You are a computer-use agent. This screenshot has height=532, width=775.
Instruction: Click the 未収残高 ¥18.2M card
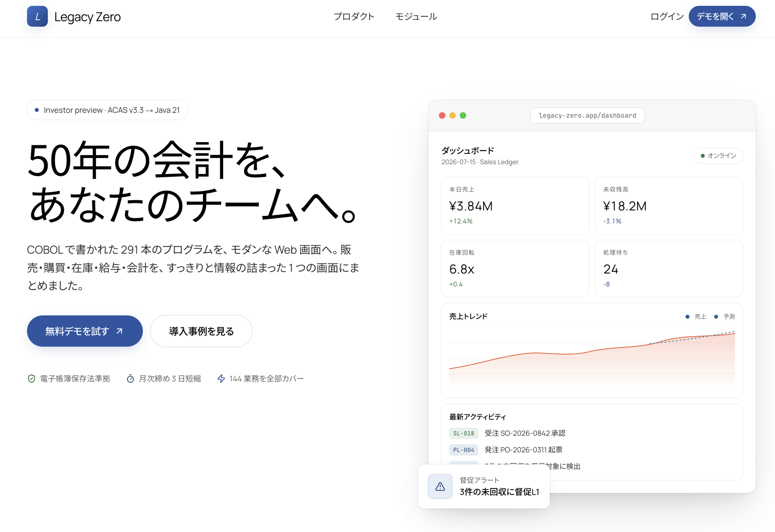669,205
